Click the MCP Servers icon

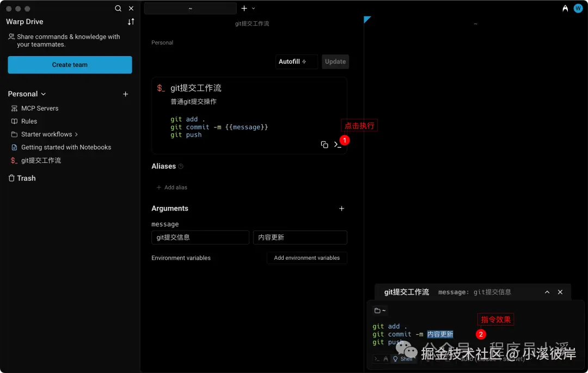(x=14, y=108)
